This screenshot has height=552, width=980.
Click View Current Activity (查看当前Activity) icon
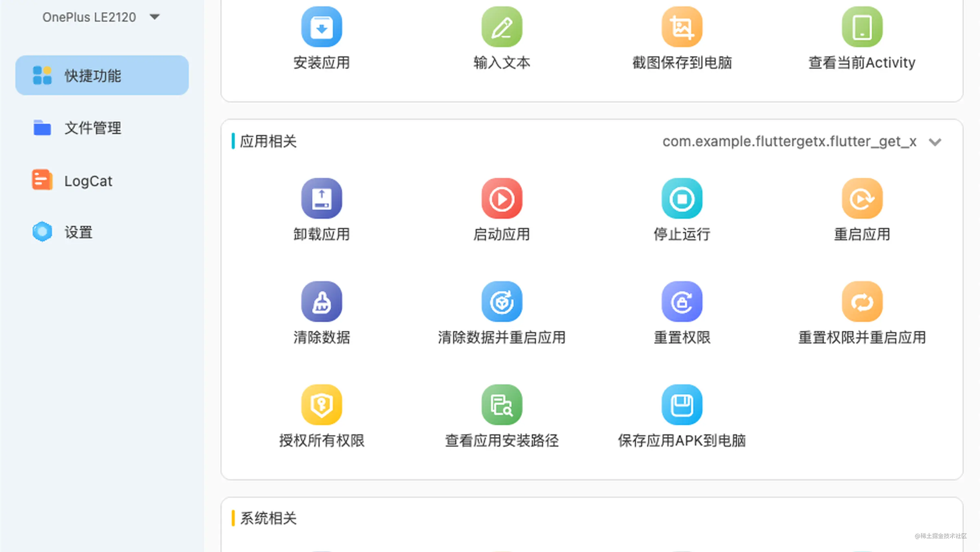click(x=862, y=27)
